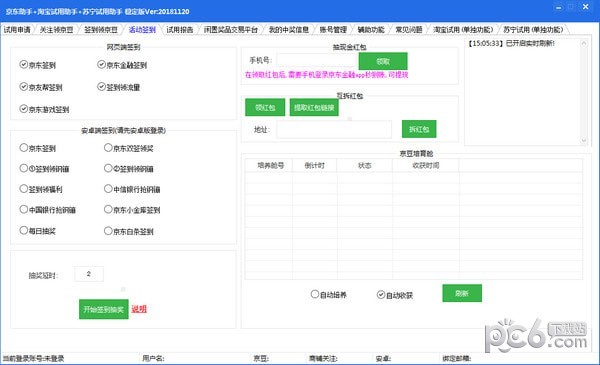Click the 提取红包链接 button
Image resolution: width=600 pixels, height=365 pixels.
click(314, 108)
